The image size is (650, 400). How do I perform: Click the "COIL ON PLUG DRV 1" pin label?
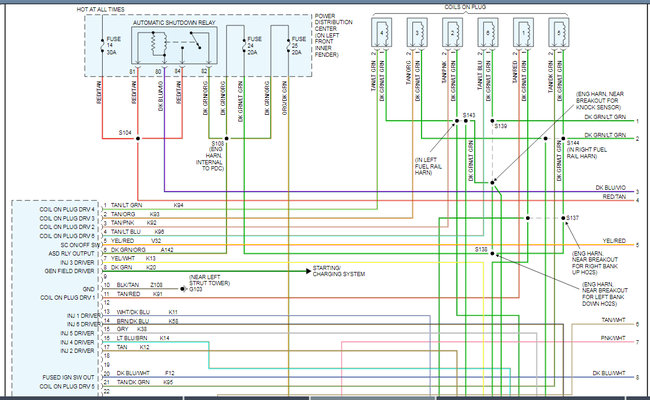pos(67,298)
